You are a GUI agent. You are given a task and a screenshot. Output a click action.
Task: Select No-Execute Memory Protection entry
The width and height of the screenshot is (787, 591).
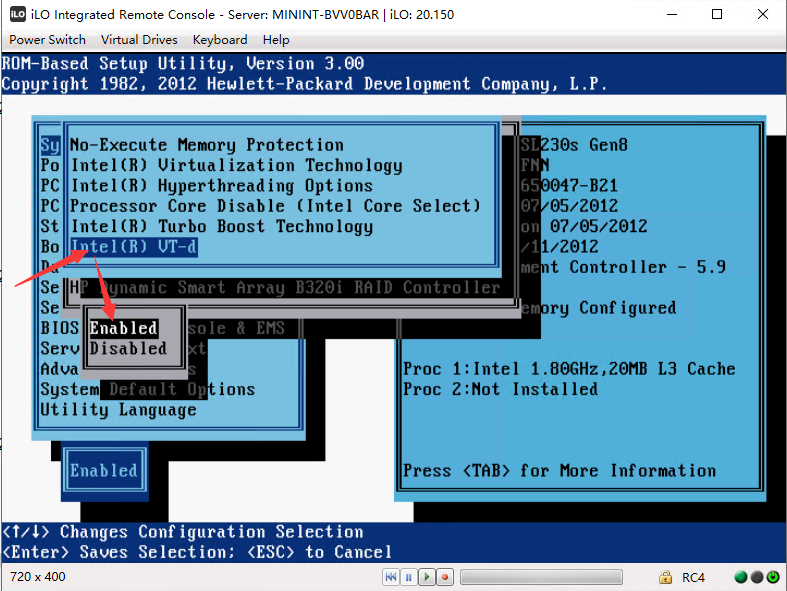point(207,145)
